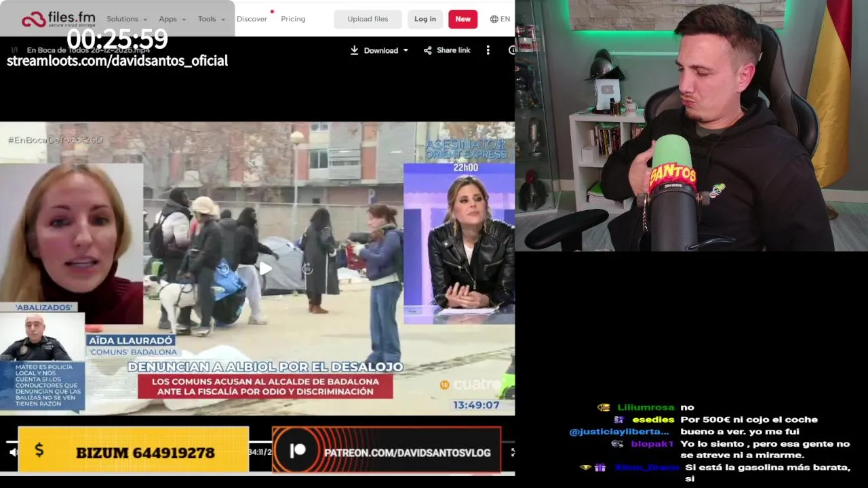Select the file name En Boca de Todos
Image resolution: width=868 pixels, height=488 pixels.
click(x=88, y=50)
